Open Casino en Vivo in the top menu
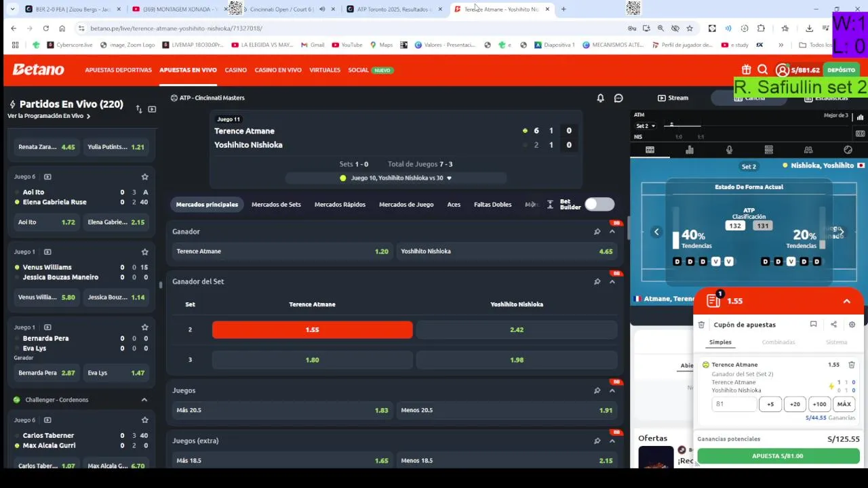This screenshot has width=868, height=488. point(278,70)
